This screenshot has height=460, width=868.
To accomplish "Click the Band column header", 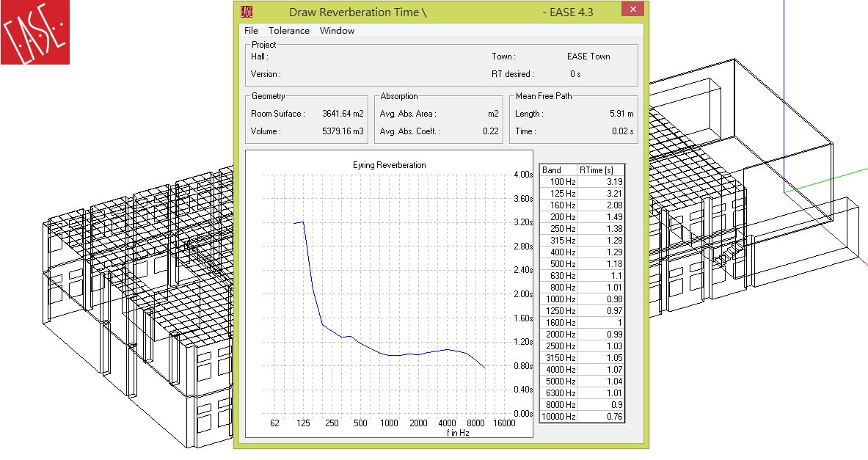I will (558, 170).
